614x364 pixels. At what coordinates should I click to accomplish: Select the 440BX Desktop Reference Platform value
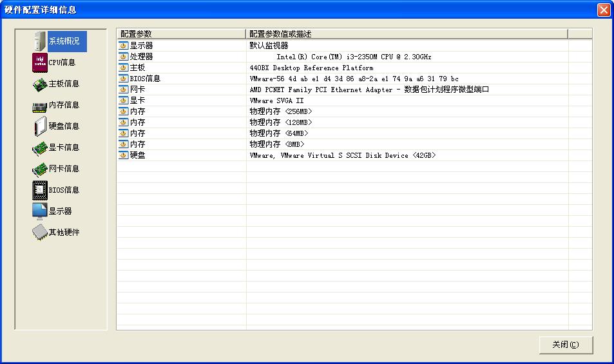coord(311,68)
